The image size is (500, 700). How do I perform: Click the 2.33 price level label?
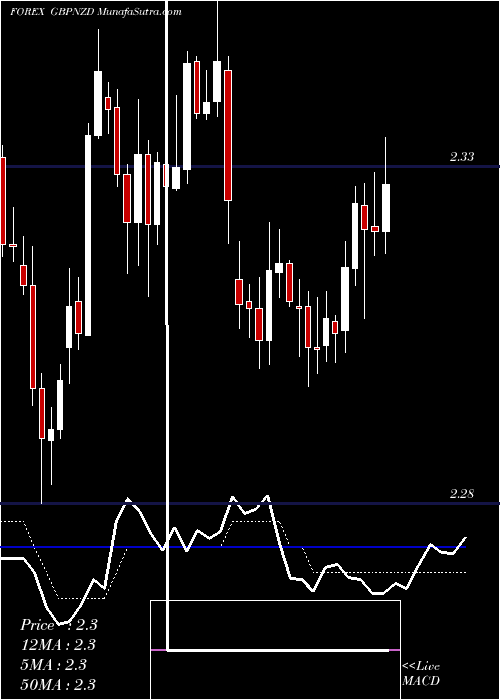pyautogui.click(x=462, y=157)
